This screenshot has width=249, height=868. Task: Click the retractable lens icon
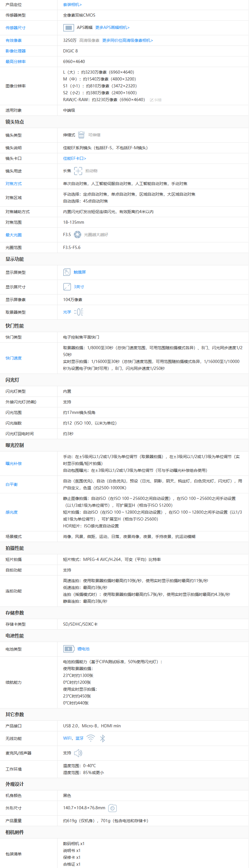click(81, 135)
